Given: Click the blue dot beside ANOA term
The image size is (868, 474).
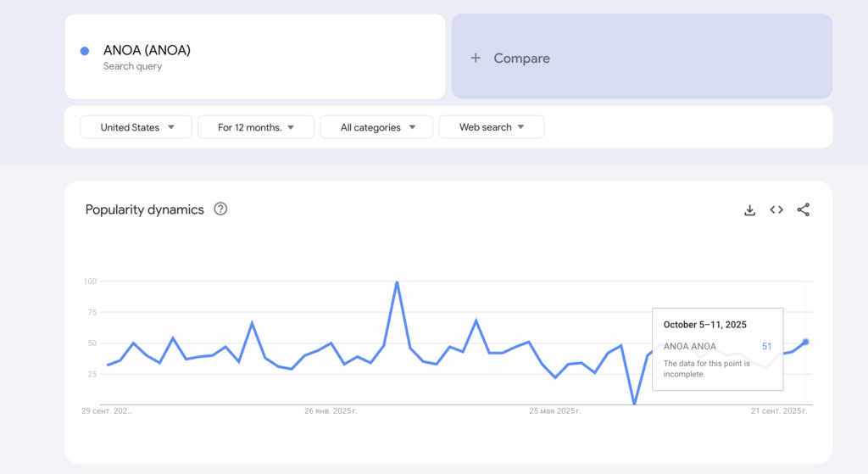Looking at the screenshot, I should click(85, 51).
